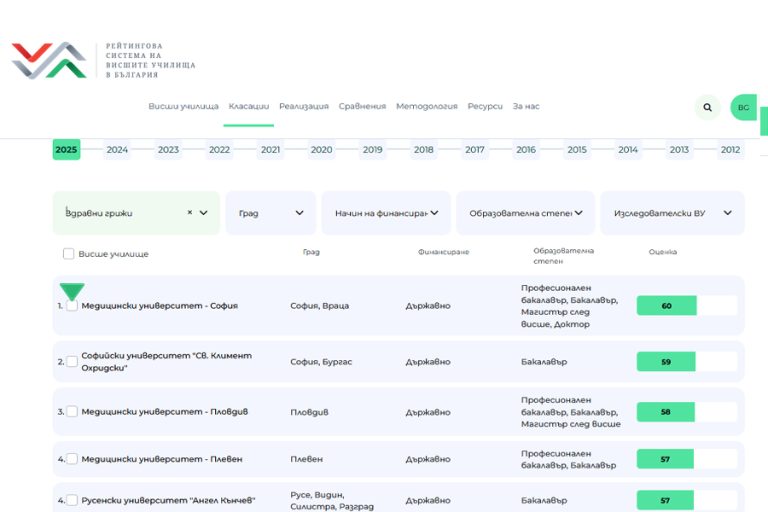Open the Изследователски ВУ dropdown
The image size is (768, 512).
(x=672, y=213)
